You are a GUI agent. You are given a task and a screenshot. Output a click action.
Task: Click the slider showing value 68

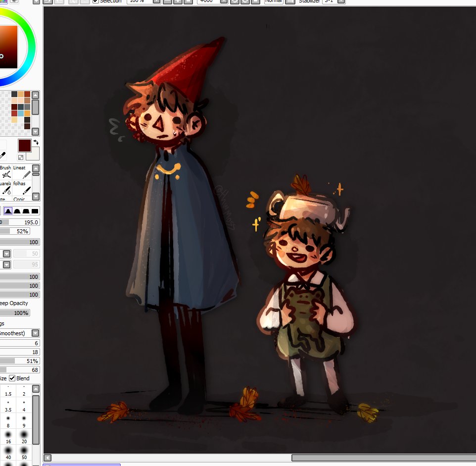pyautogui.click(x=20, y=370)
